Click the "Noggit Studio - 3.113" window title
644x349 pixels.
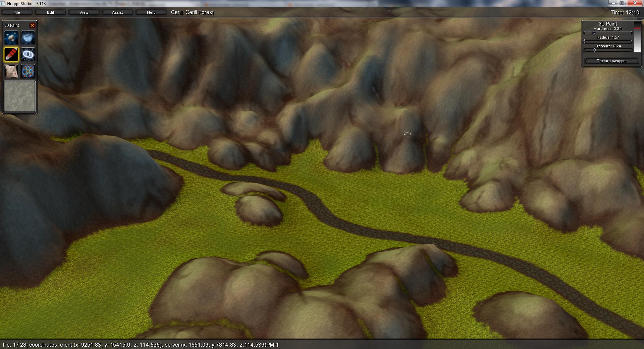point(26,4)
